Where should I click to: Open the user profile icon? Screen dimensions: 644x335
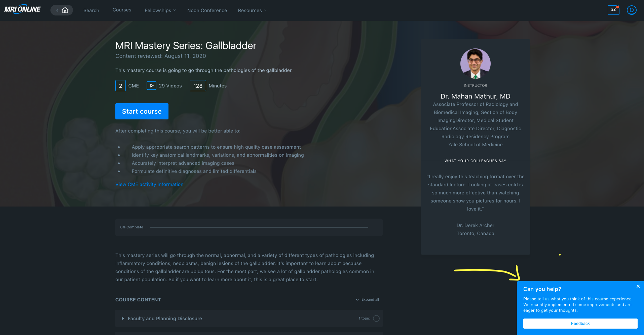pyautogui.click(x=631, y=10)
